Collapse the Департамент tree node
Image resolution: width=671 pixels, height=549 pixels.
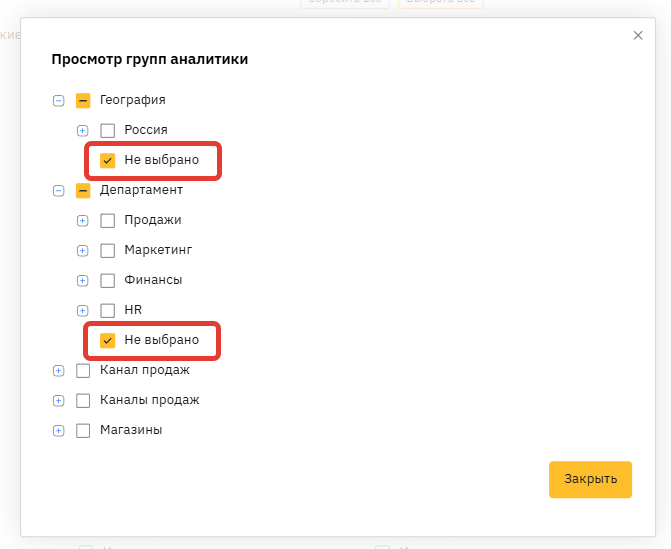tap(58, 190)
